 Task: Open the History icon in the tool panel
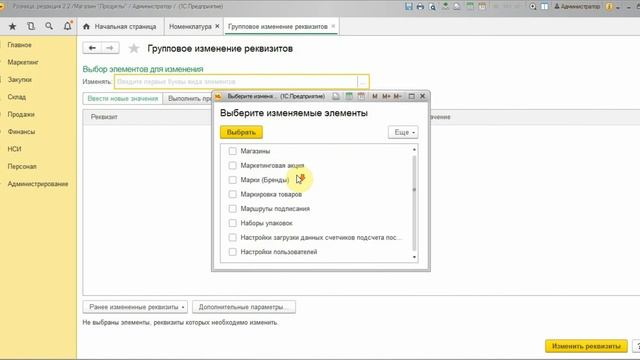31,27
